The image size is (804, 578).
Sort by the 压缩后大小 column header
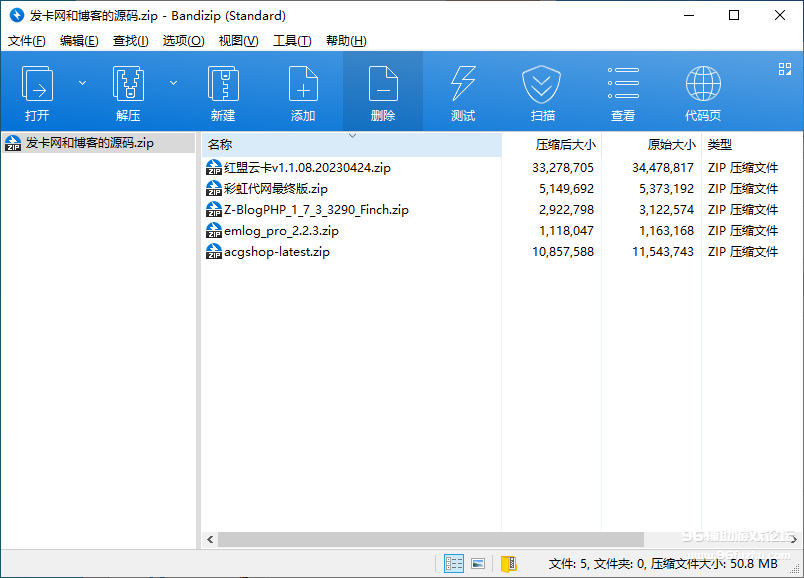click(x=564, y=145)
